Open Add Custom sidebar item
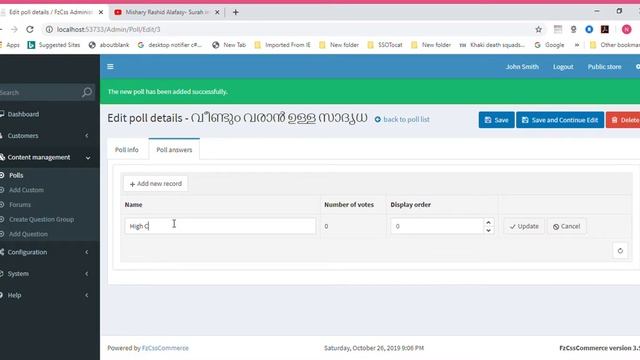The width and height of the screenshot is (640, 360). coord(26,190)
